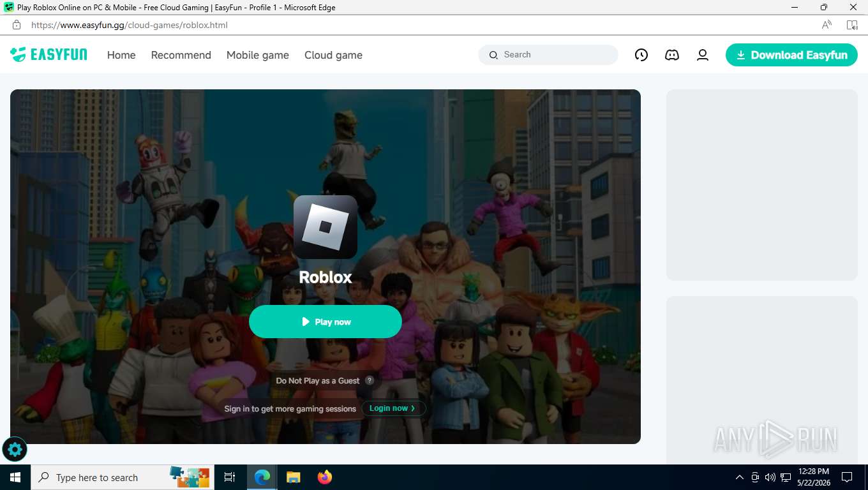Launch Firefox from taskbar

pyautogui.click(x=324, y=477)
